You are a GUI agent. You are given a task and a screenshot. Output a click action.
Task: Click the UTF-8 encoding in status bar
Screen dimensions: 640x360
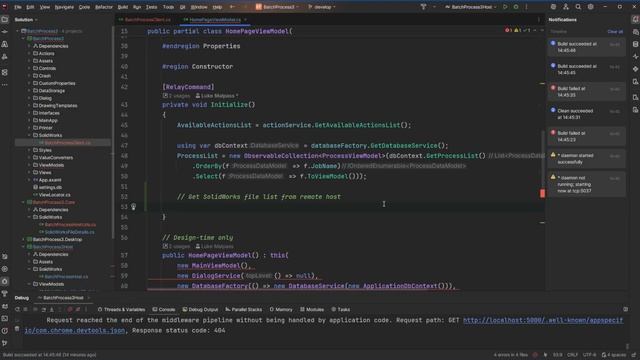[x=589, y=355]
